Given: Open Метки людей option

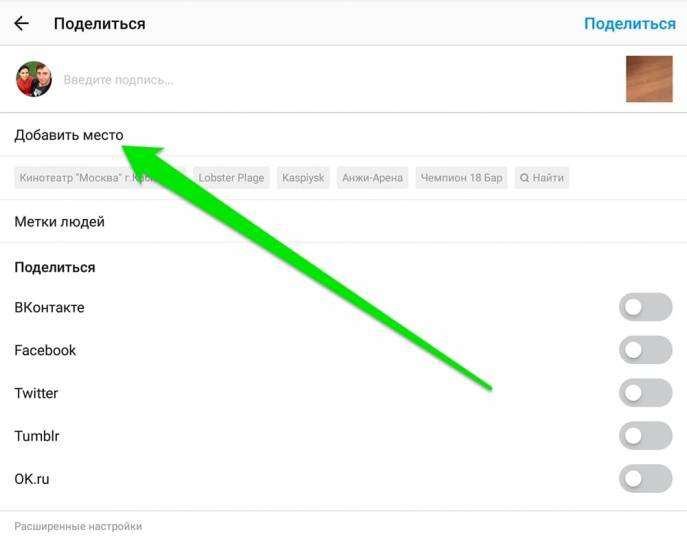Looking at the screenshot, I should (x=60, y=222).
